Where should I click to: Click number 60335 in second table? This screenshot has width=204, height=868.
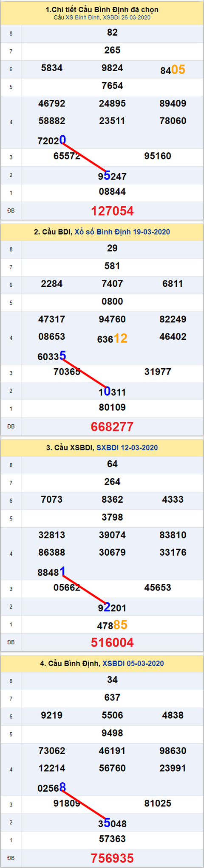[52, 356]
